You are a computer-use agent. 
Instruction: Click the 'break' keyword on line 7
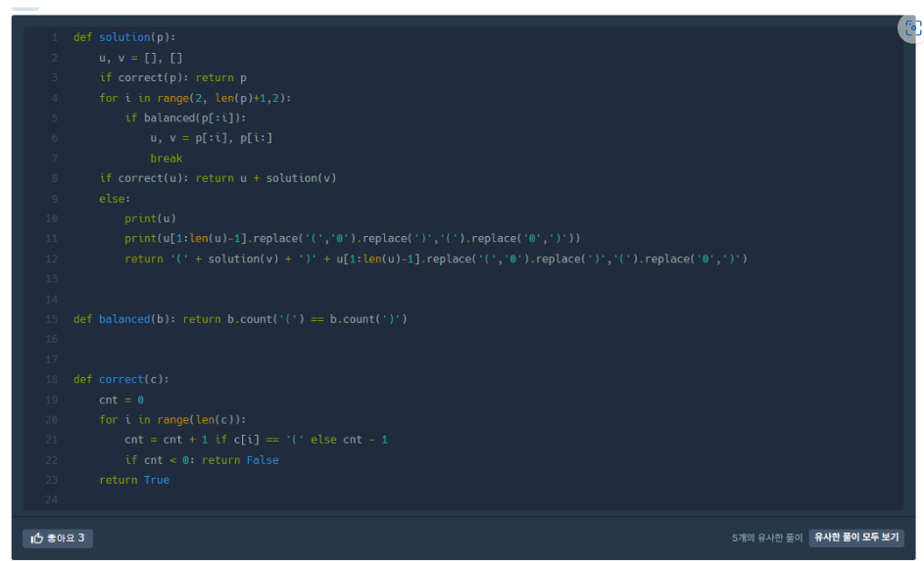click(x=167, y=159)
